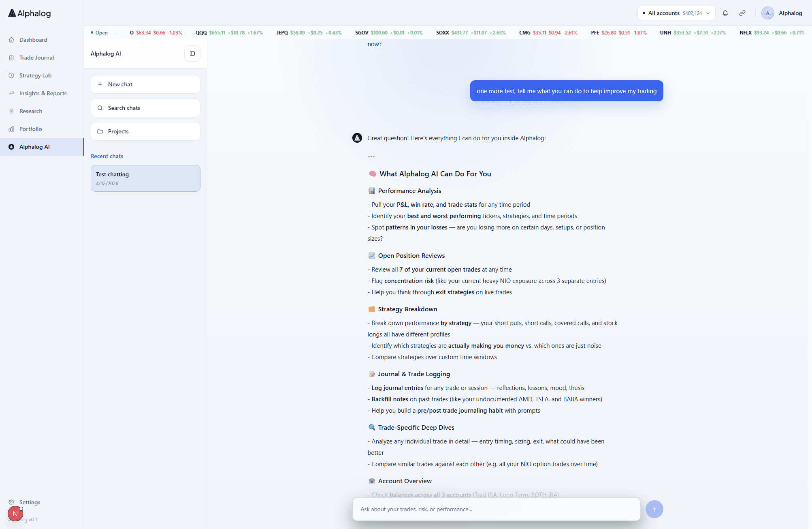Click the Dashboard home icon
The image size is (812, 529).
point(11,40)
